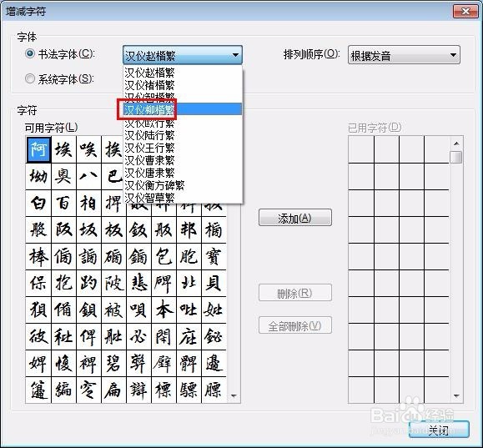Select the 寶 character cell
Viewport: 483px width, 448px height.
(x=214, y=256)
